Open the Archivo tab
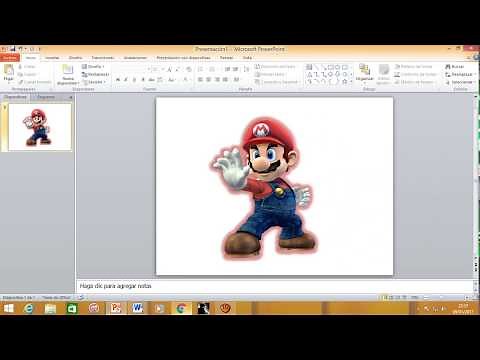The image size is (480, 360). coord(10,58)
